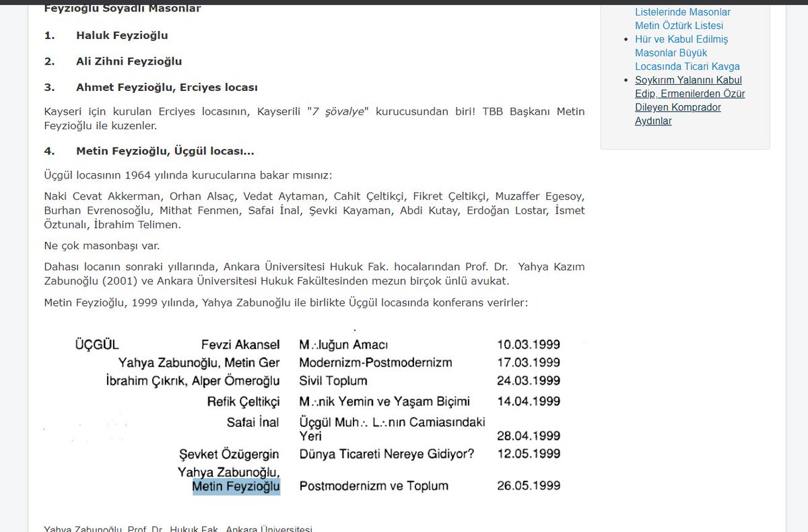Viewport: 808px width, 532px height.
Task: Click the paragraph starting 'Naki Cevat Akkerman'
Action: (x=314, y=211)
